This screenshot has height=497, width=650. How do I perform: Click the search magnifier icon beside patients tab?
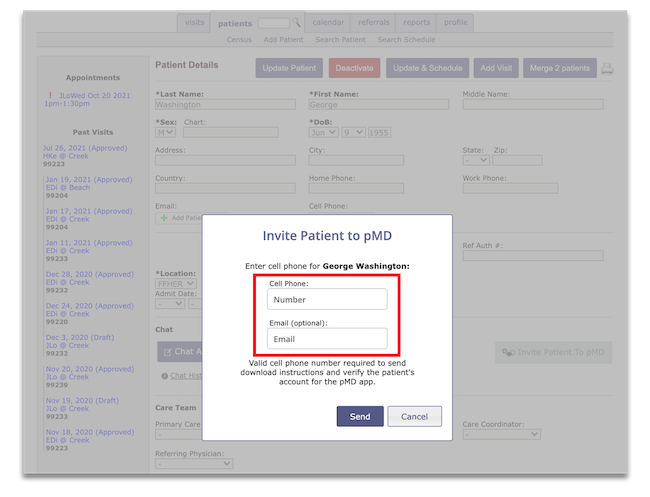296,22
